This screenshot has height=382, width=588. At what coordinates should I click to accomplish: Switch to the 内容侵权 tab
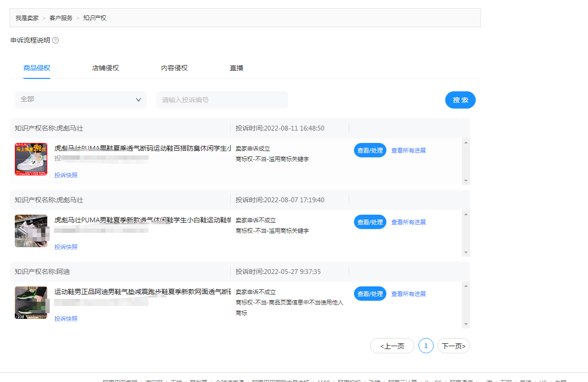coord(174,68)
